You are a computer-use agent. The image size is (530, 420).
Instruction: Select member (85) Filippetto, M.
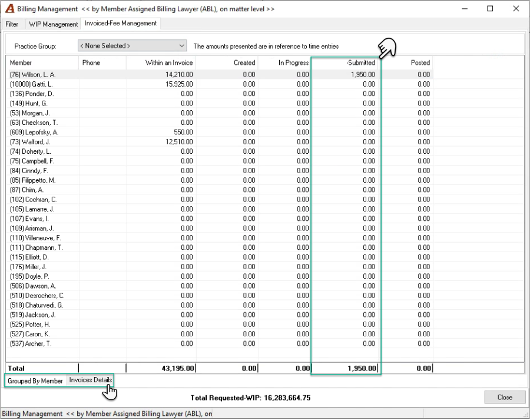tap(33, 180)
